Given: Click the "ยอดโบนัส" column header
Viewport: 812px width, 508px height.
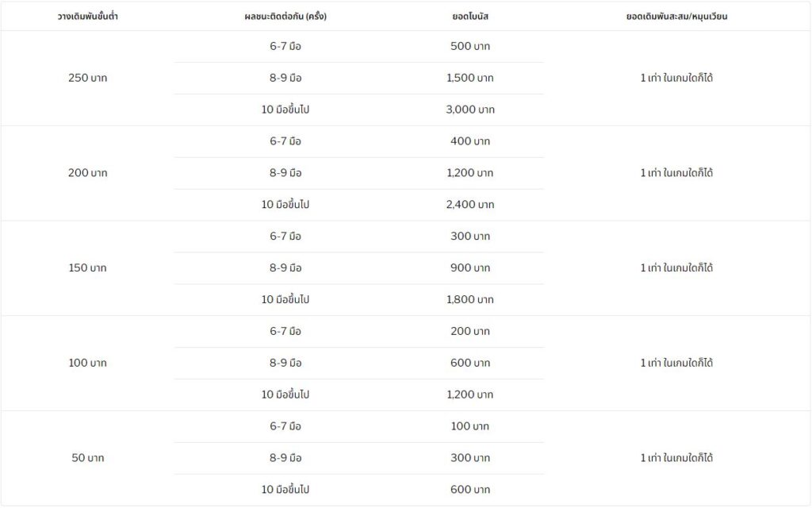Looking at the screenshot, I should pos(469,16).
